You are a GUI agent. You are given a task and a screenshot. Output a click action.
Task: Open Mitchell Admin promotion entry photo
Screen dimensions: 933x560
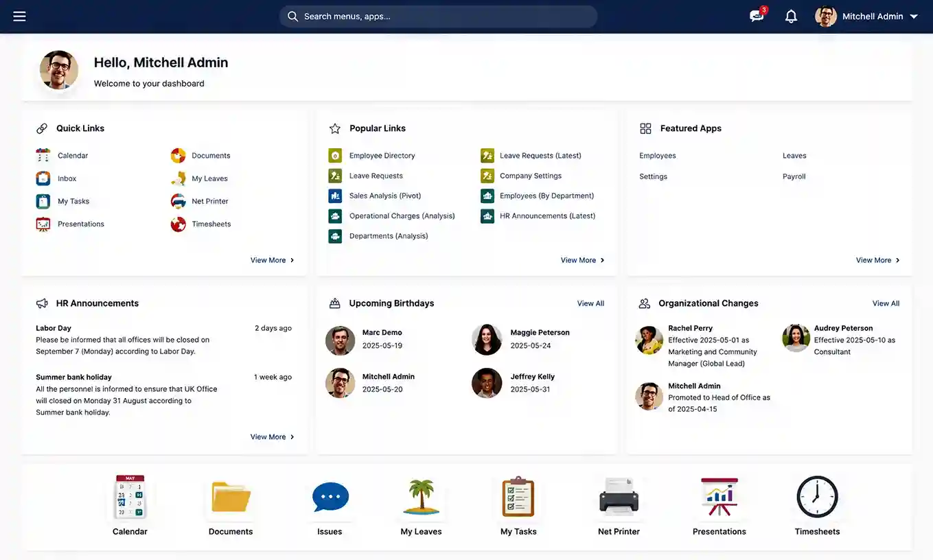tap(649, 396)
